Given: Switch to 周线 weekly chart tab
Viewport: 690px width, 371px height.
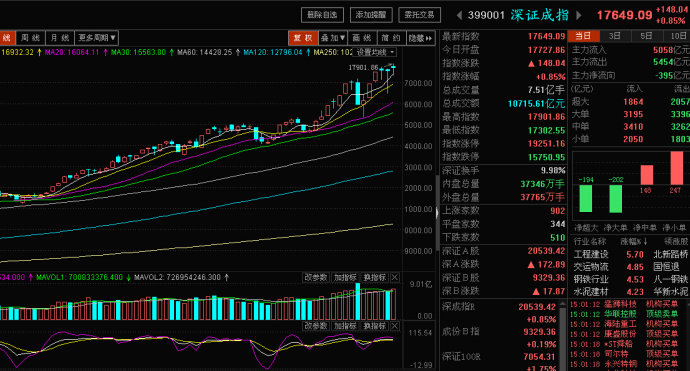Looking at the screenshot, I should (30, 38).
